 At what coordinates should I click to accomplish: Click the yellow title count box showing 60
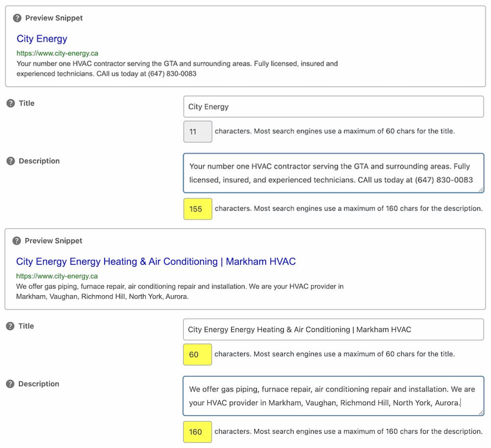(x=197, y=354)
